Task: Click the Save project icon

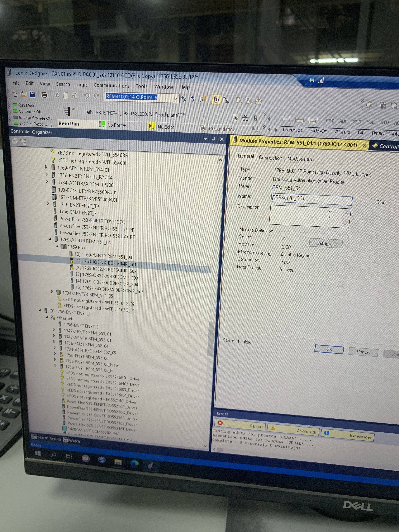Action: click(x=32, y=95)
